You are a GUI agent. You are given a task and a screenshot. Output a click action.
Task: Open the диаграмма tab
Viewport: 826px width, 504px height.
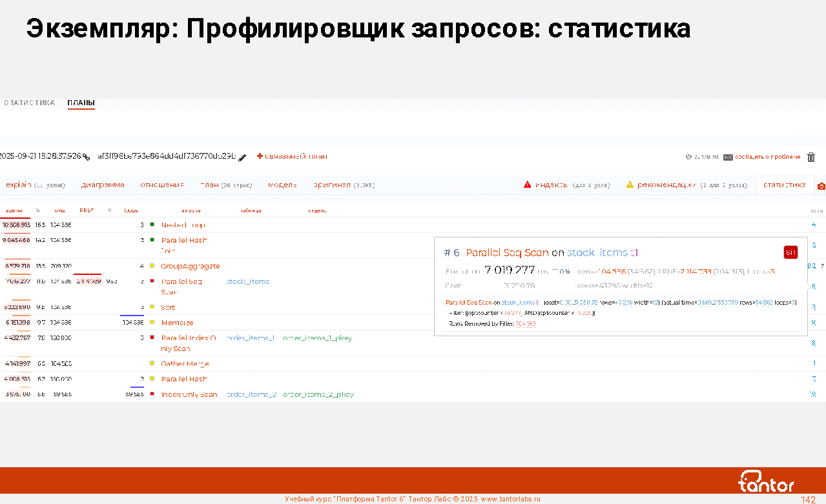(x=103, y=185)
